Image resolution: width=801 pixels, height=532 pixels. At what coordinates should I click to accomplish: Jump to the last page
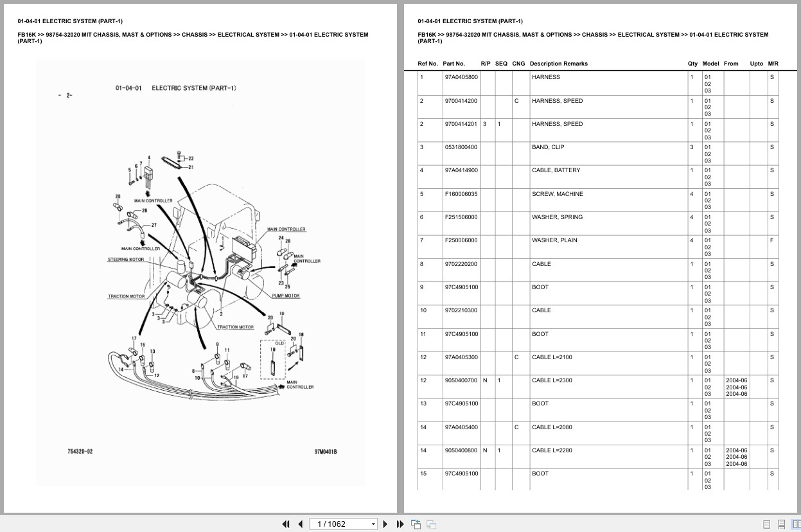(400, 524)
